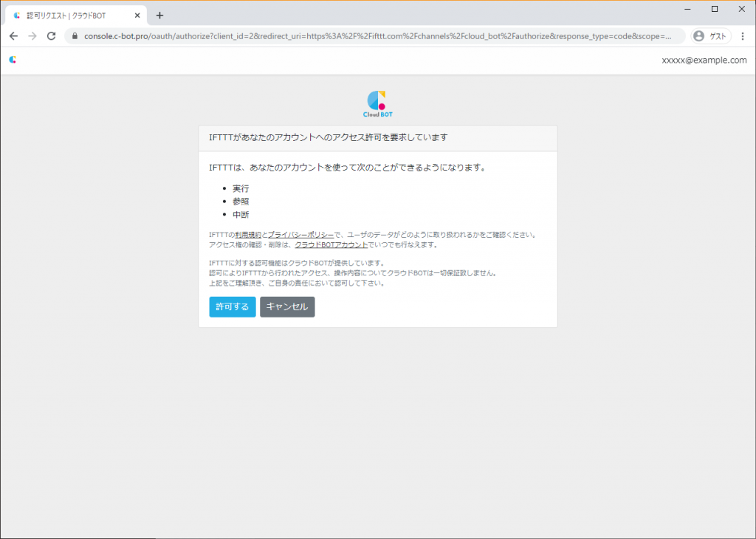Click the dialog header about IFTTT access request
Screen dimensions: 756x539
[x=378, y=138]
